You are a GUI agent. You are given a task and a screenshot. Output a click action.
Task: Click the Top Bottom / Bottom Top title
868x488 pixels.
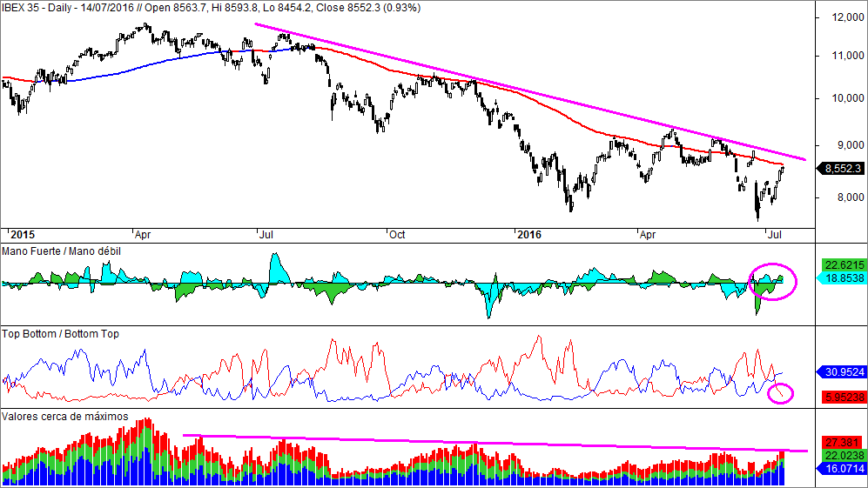(x=60, y=334)
